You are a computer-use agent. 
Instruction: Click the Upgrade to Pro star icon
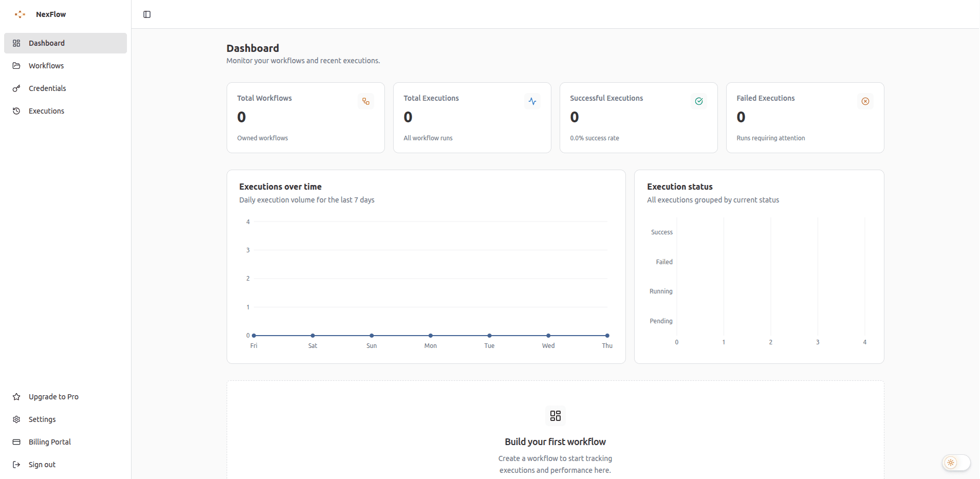[x=16, y=397]
